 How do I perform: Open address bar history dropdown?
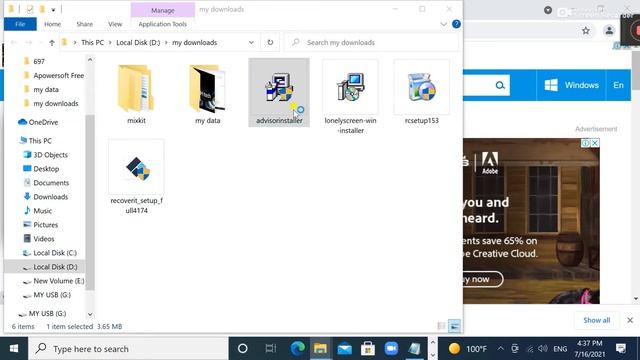pyautogui.click(x=251, y=42)
